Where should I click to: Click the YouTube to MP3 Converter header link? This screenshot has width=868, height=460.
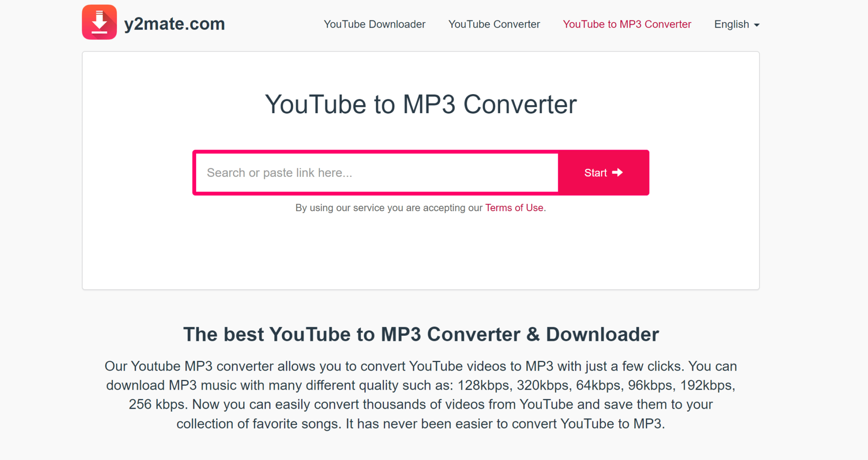627,24
